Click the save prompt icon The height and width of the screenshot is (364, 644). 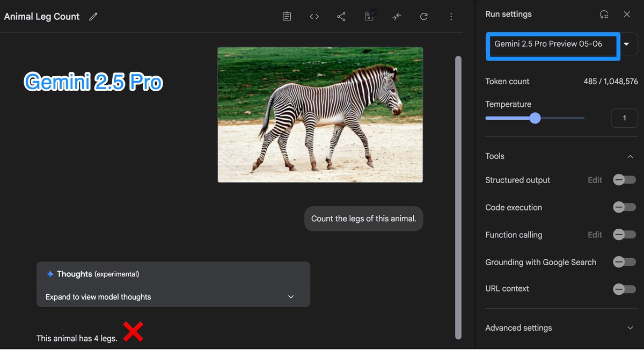pos(370,16)
